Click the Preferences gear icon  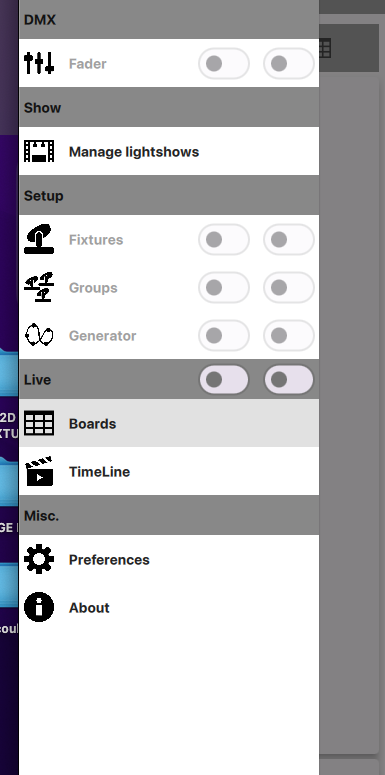(x=39, y=559)
